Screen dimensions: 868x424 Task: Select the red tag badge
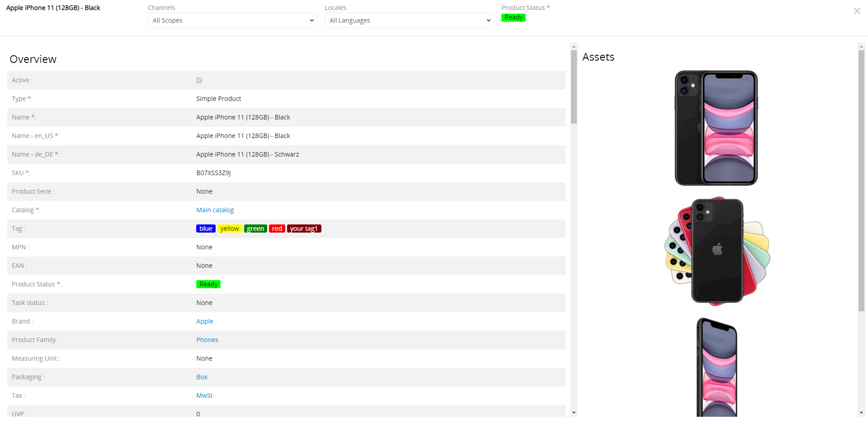point(277,229)
